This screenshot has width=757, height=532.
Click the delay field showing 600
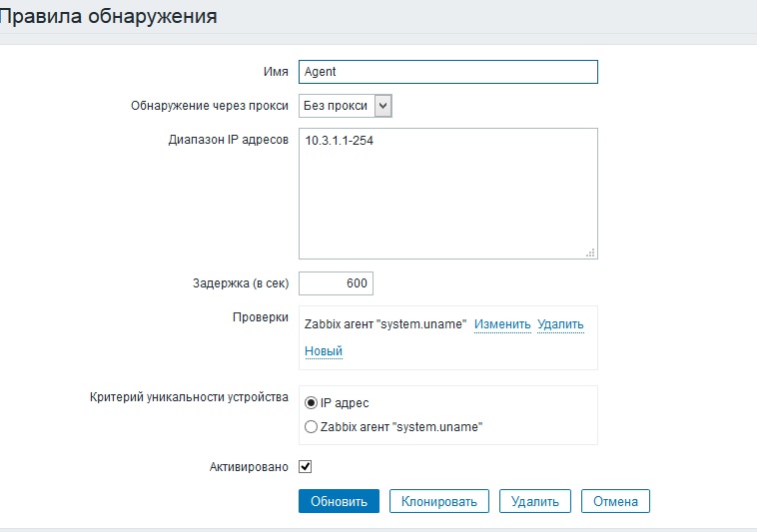pyautogui.click(x=336, y=283)
